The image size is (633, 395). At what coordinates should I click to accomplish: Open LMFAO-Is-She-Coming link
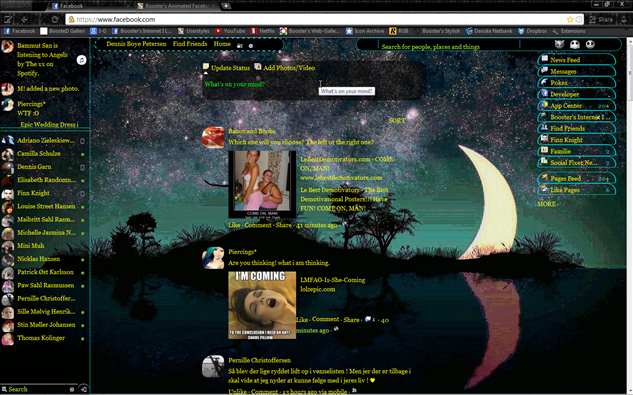[x=333, y=280]
